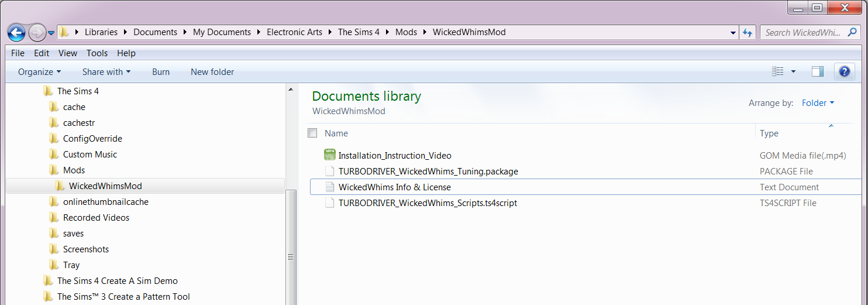Click the MP4 icon of Installation_Instruction_Video
The width and height of the screenshot is (868, 305).
coord(330,155)
